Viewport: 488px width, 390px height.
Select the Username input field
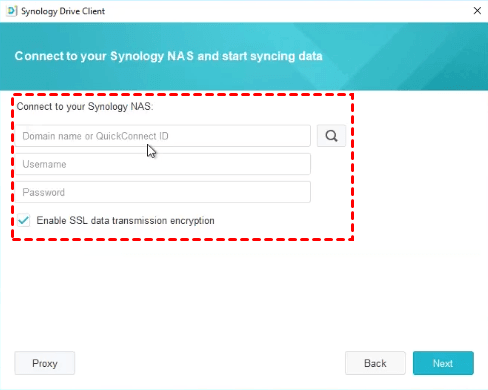[x=163, y=164]
